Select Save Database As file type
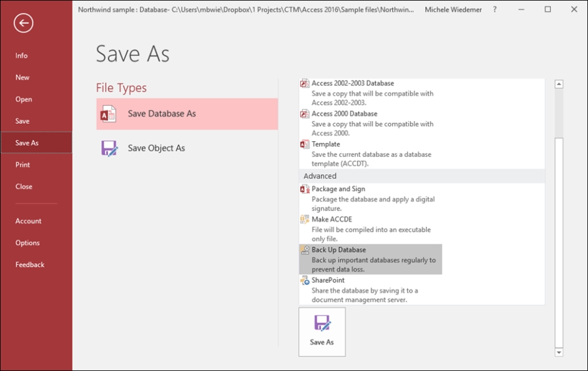Image resolution: width=588 pixels, height=371 pixels. click(187, 114)
